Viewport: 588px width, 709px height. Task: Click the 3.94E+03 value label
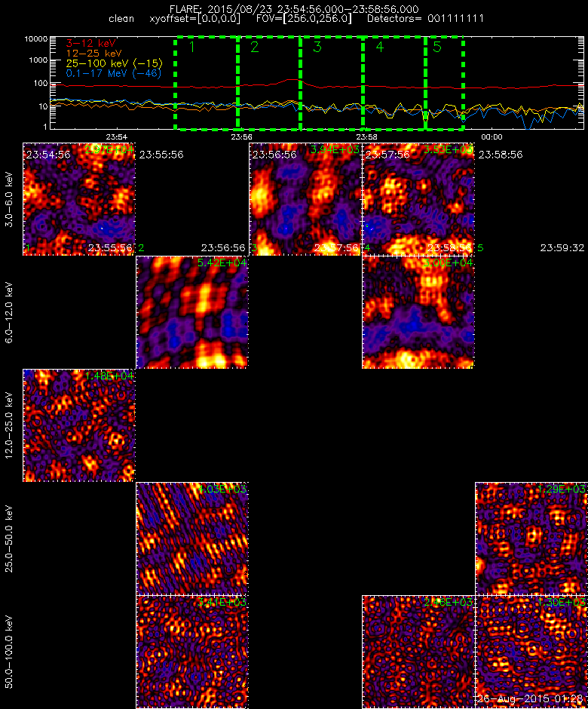(335, 149)
